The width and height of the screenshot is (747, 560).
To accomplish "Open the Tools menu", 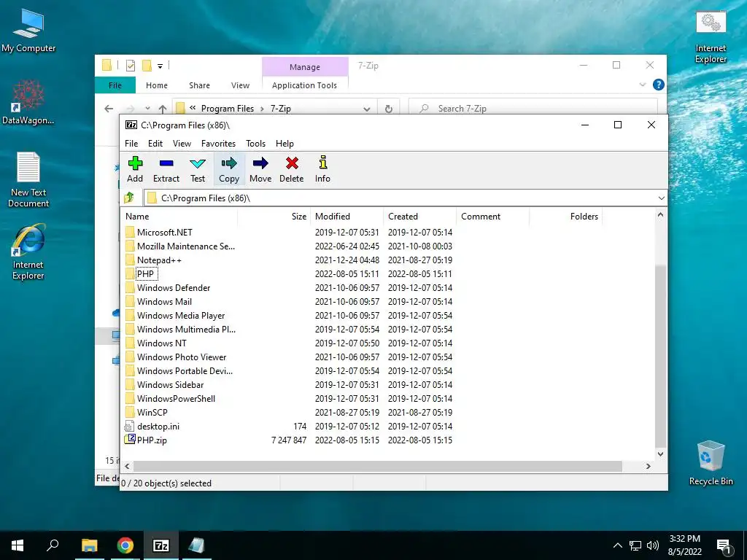I will 256,144.
